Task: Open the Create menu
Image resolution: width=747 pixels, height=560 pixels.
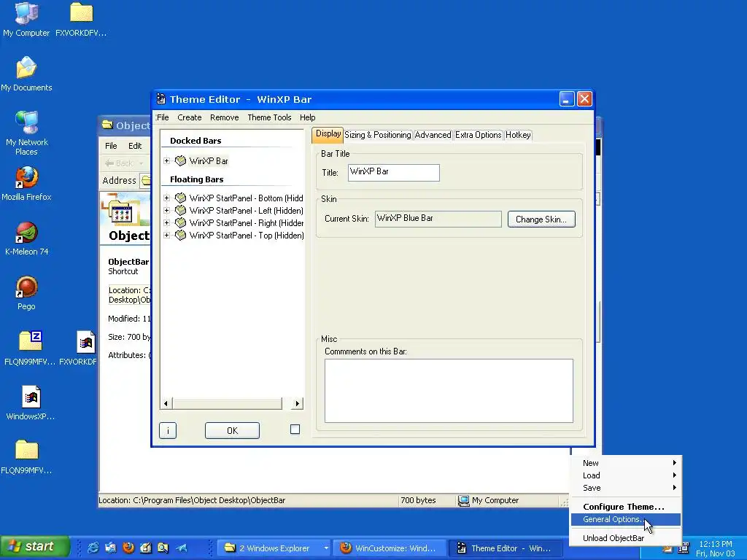Action: [190, 117]
